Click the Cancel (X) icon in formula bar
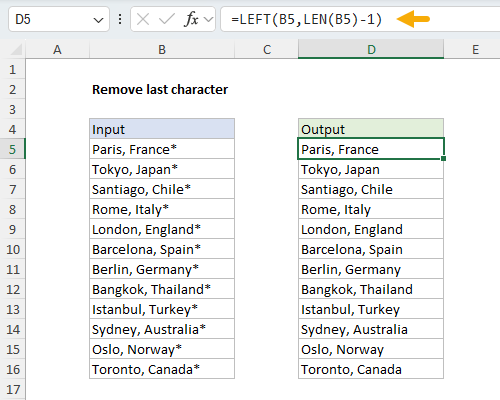Image resolution: width=500 pixels, height=400 pixels. coord(143,19)
